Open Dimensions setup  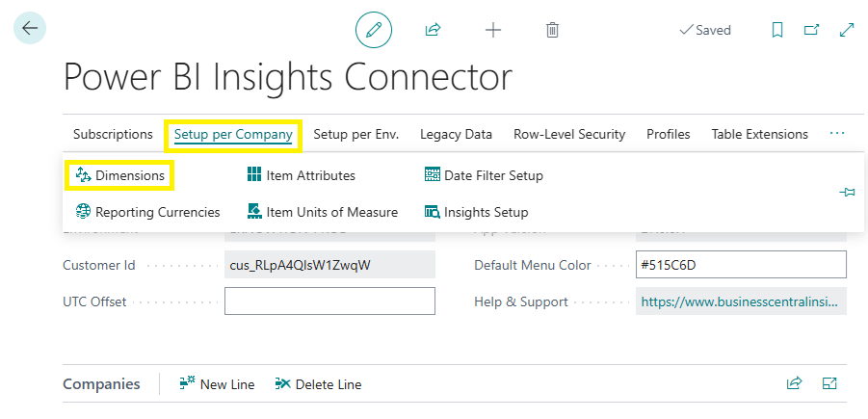[x=120, y=175]
